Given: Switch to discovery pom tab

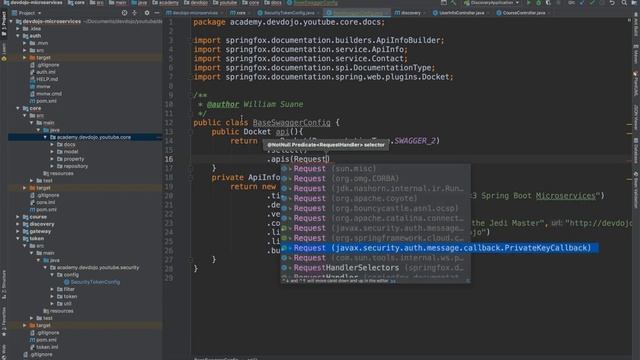Looking at the screenshot, I should 409,13.
